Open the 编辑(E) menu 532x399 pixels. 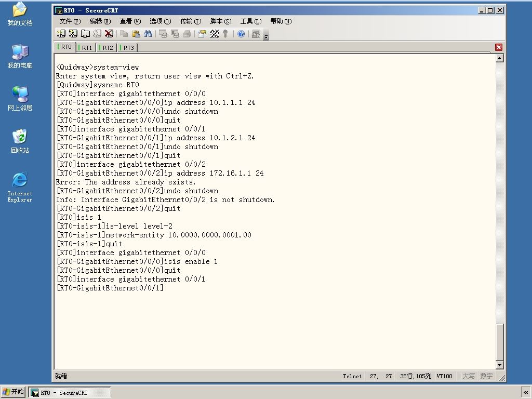coord(100,21)
